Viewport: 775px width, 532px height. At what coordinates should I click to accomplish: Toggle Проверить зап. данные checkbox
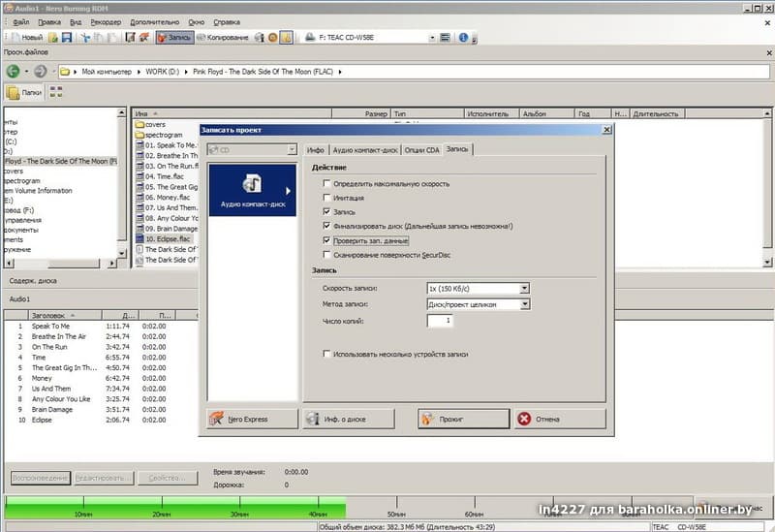pos(326,240)
